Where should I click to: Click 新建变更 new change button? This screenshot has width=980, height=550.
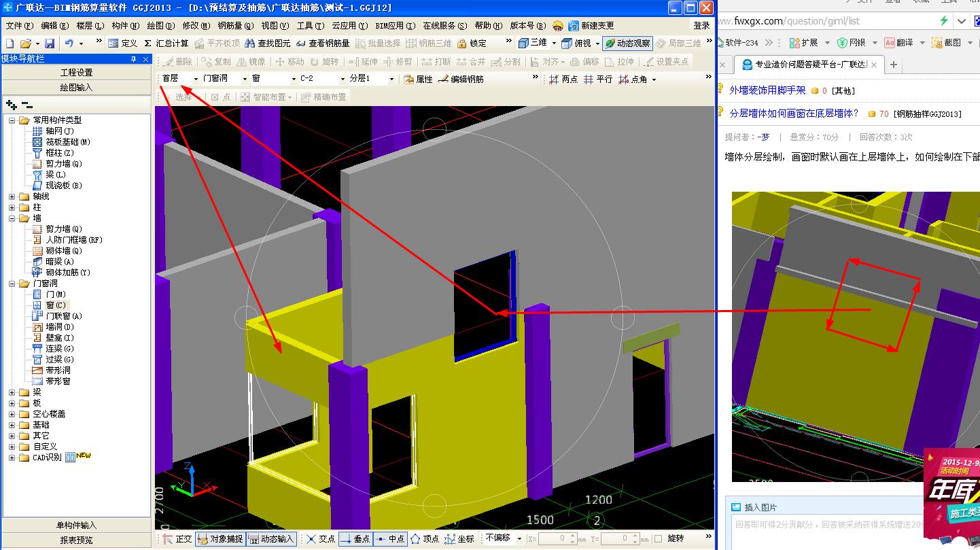591,26
